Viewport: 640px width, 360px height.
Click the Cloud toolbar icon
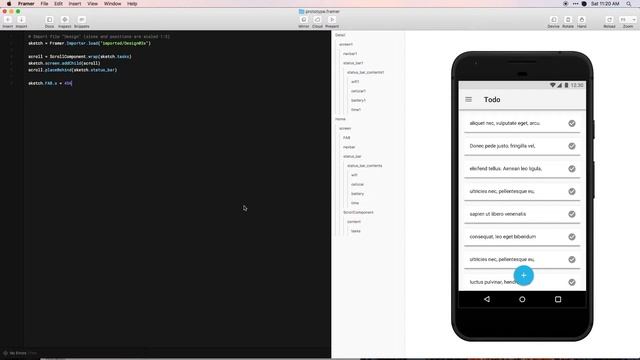click(x=317, y=20)
